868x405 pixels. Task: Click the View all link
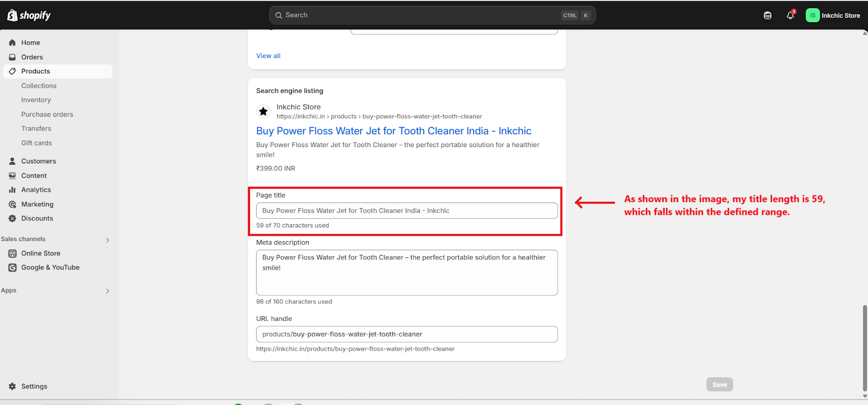point(268,56)
